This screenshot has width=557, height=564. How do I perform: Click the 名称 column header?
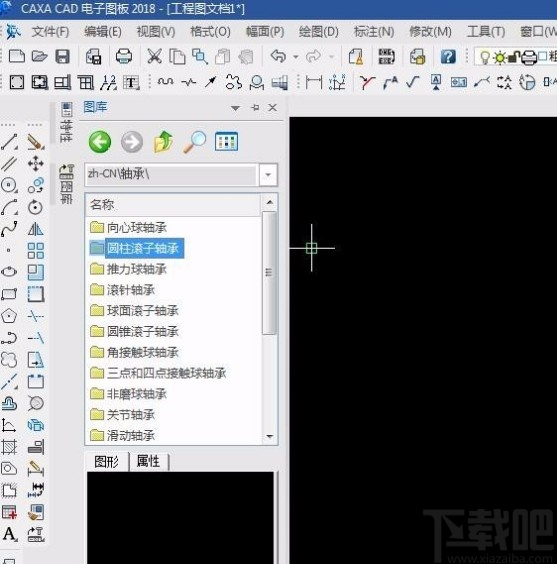[x=173, y=205]
